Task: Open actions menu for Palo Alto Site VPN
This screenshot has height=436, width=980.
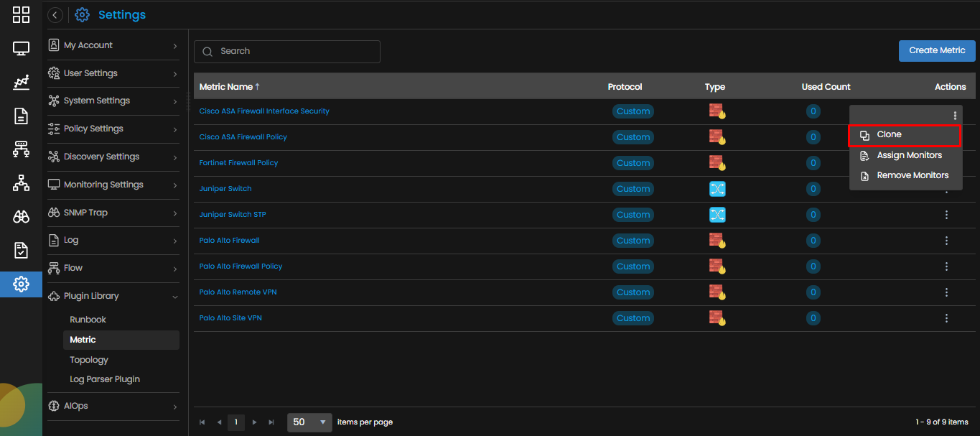Action: (946, 318)
